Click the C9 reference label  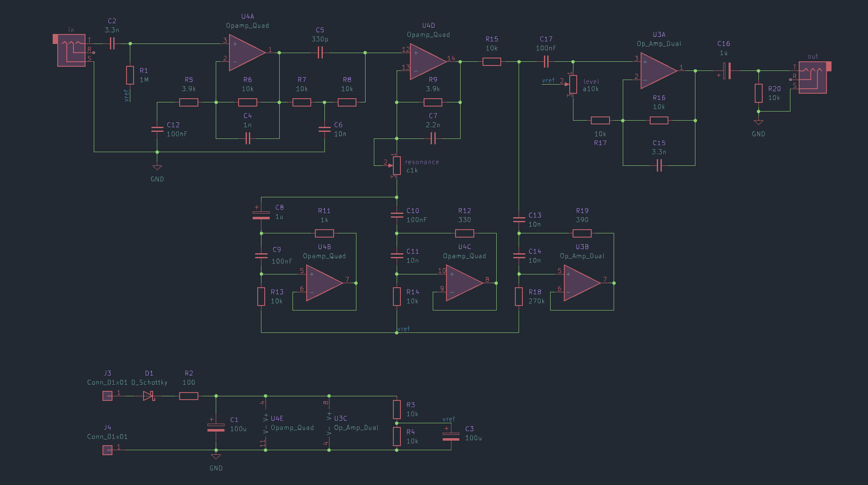(x=277, y=250)
